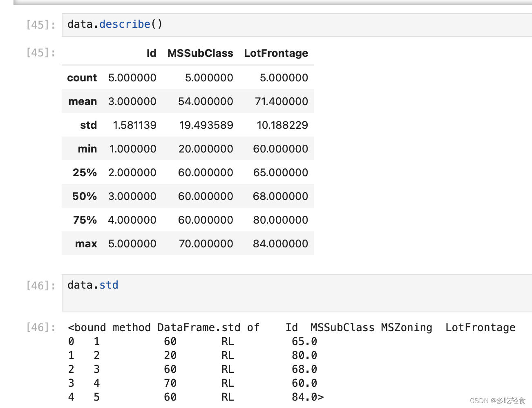Screen dimensions: 532x408
Task: Select the min row label
Action: point(87,149)
